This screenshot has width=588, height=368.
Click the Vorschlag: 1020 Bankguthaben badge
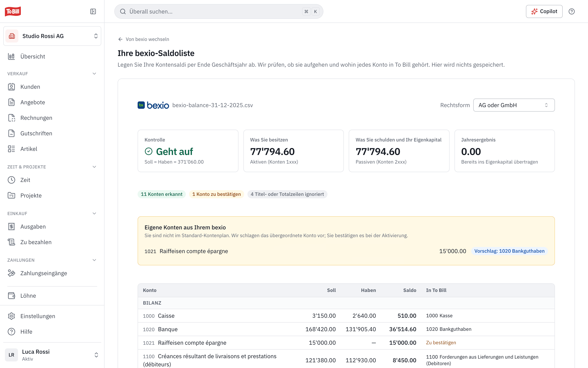509,251
